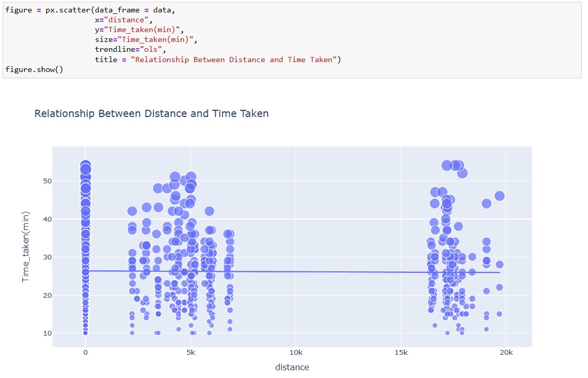
Task: Click the size="Time_taken(min)" code line
Action: tap(146, 39)
